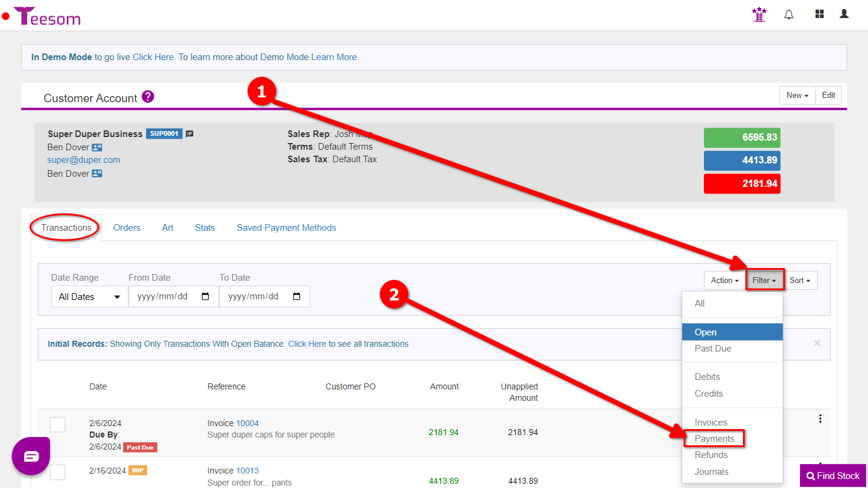The width and height of the screenshot is (868, 488).
Task: Select the Invoice 10004 row checkbox
Action: 58,424
